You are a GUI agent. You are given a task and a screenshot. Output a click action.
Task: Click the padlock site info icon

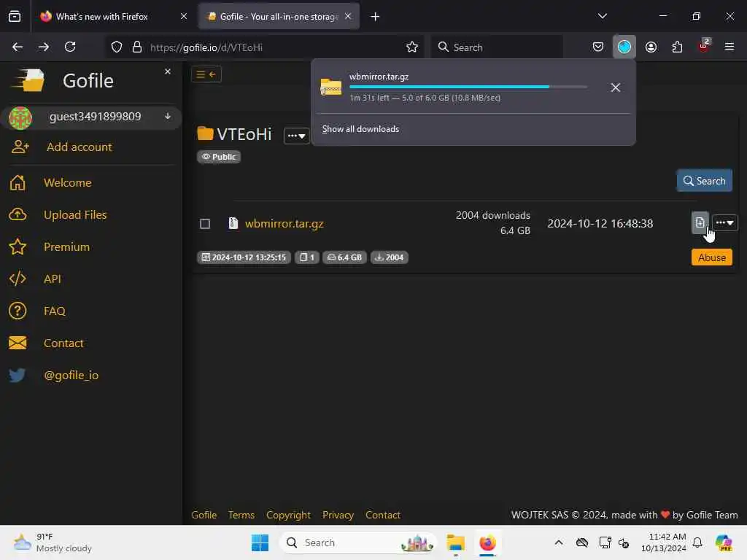click(x=137, y=47)
